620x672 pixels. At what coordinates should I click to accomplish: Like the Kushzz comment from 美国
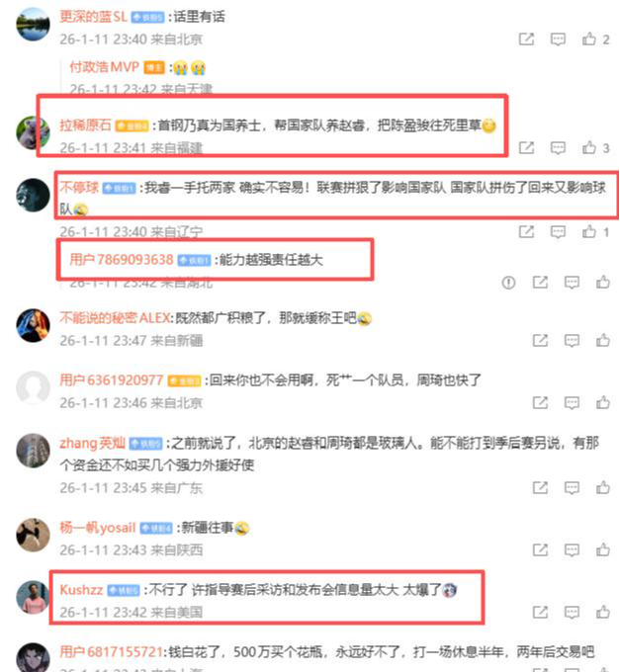[603, 612]
